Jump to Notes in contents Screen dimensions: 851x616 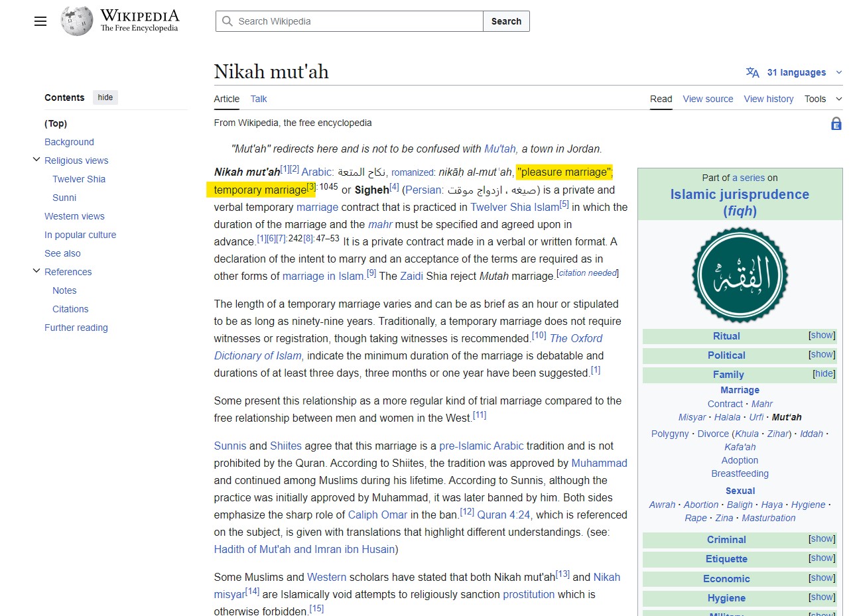tap(64, 290)
